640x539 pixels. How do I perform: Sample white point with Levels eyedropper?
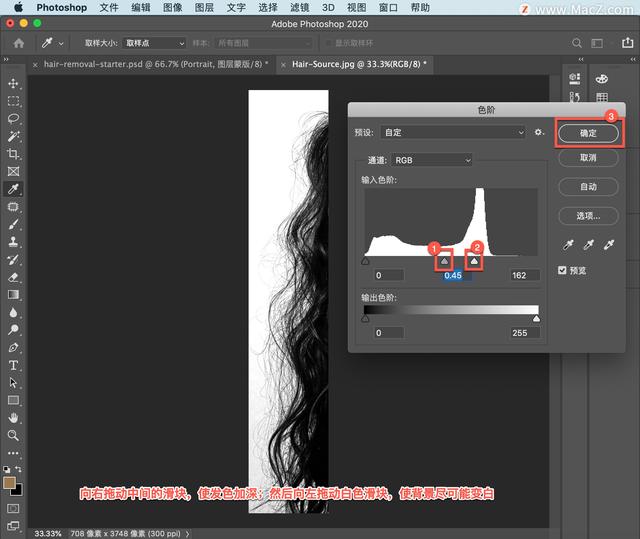(609, 244)
